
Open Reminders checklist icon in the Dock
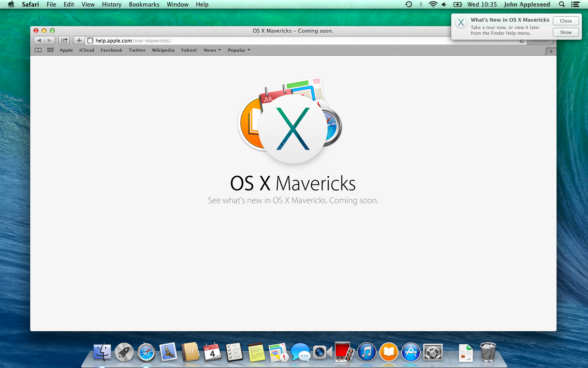click(234, 352)
